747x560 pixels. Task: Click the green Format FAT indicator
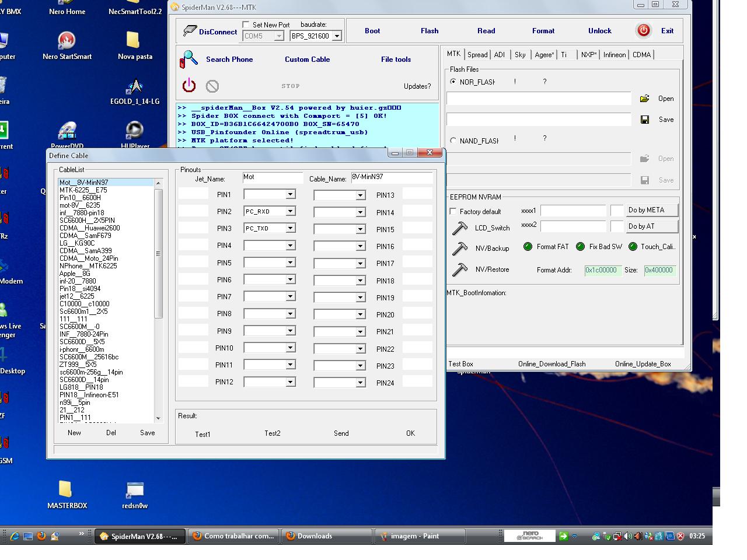(x=528, y=247)
